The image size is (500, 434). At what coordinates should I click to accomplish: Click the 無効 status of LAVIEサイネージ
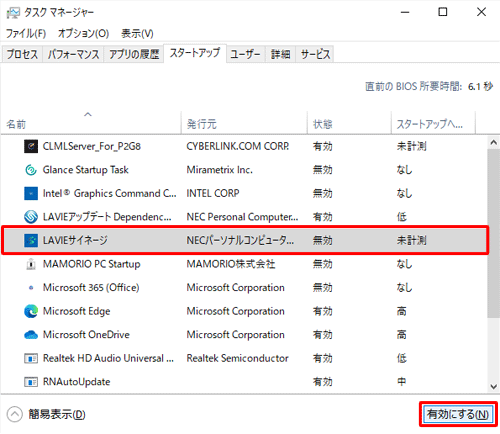(322, 240)
